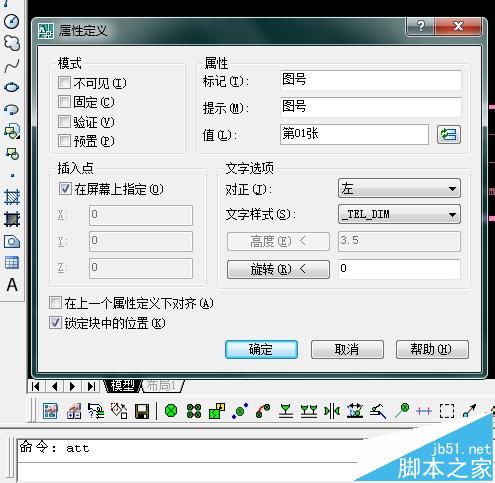Switch to the 布局1 layout tab
Viewport: 495px width, 483px height.
[x=162, y=386]
